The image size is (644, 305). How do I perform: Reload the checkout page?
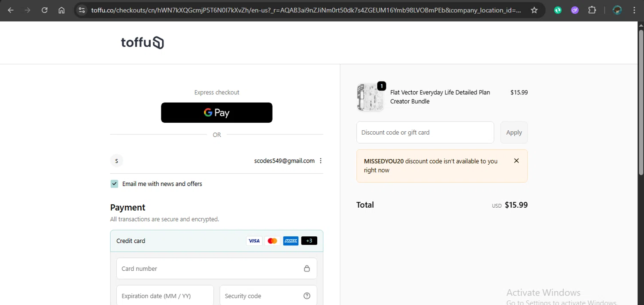coord(45,10)
